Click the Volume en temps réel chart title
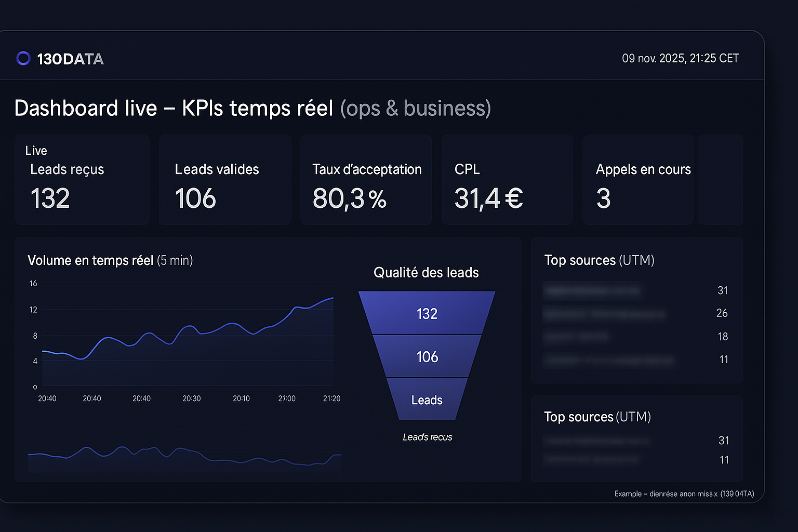 (x=110, y=260)
